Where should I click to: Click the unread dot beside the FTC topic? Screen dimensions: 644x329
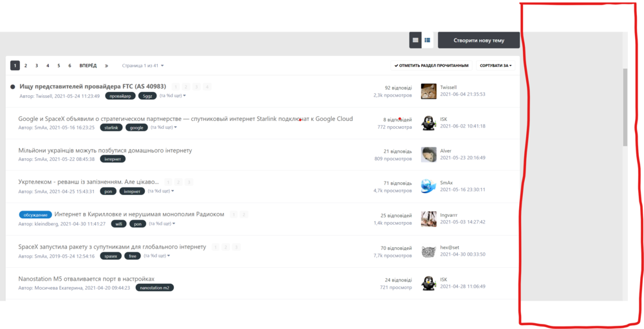(13, 86)
